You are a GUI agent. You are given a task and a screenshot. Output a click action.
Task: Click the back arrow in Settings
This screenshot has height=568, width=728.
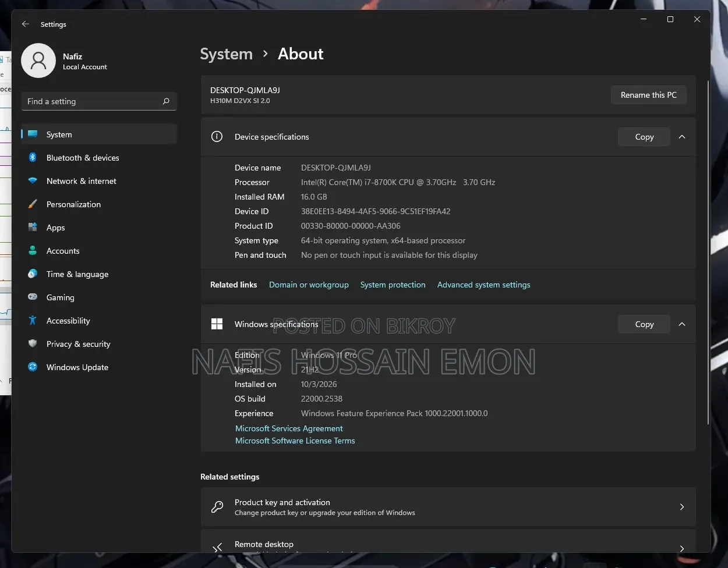coord(25,24)
